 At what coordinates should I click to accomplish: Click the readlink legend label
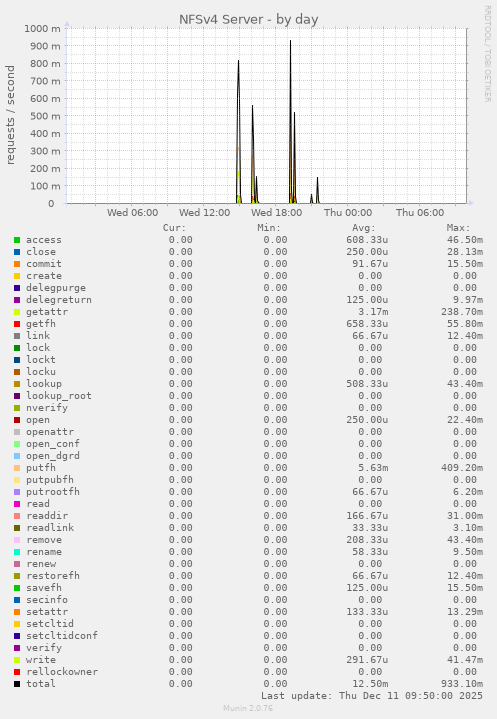pyautogui.click(x=50, y=528)
